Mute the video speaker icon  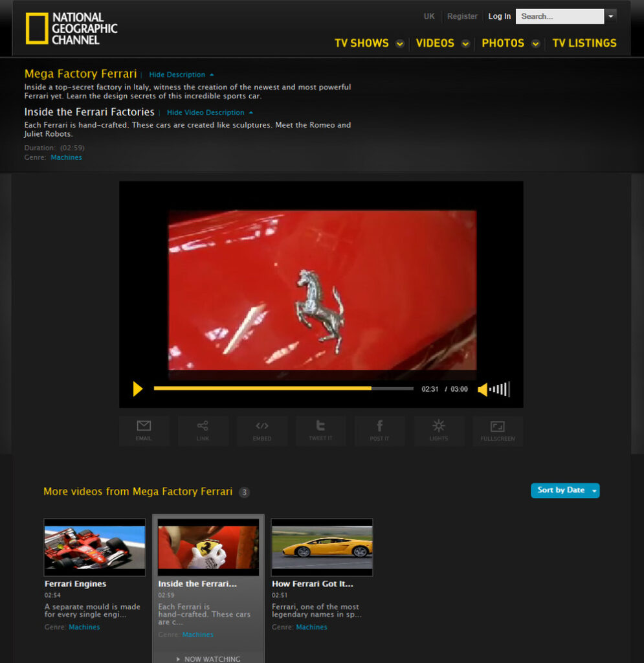point(482,389)
